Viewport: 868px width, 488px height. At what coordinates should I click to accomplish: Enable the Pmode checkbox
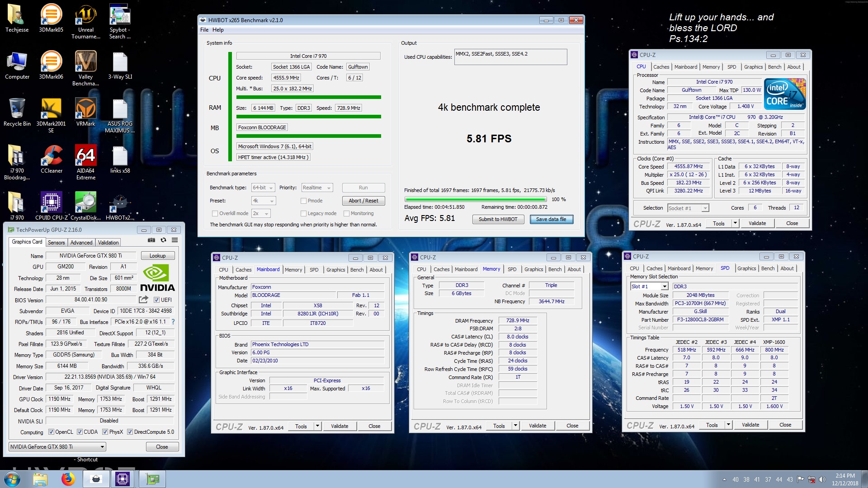[303, 201]
